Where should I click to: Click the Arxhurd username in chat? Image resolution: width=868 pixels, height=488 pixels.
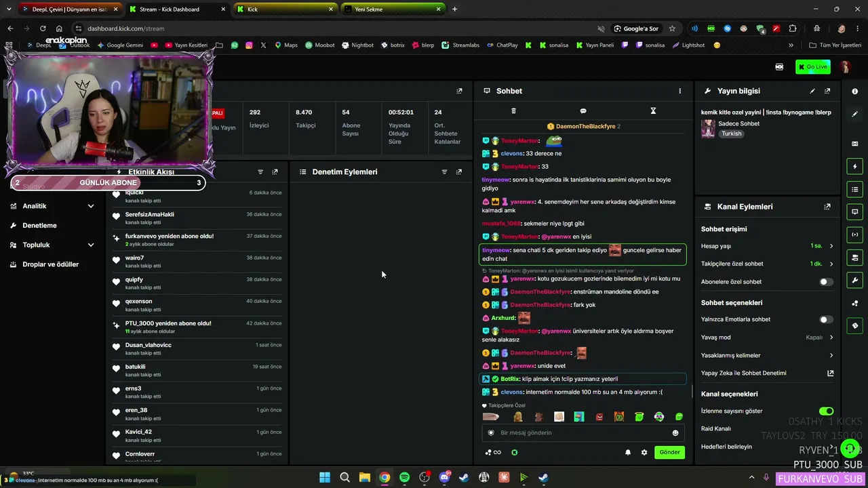coord(503,318)
